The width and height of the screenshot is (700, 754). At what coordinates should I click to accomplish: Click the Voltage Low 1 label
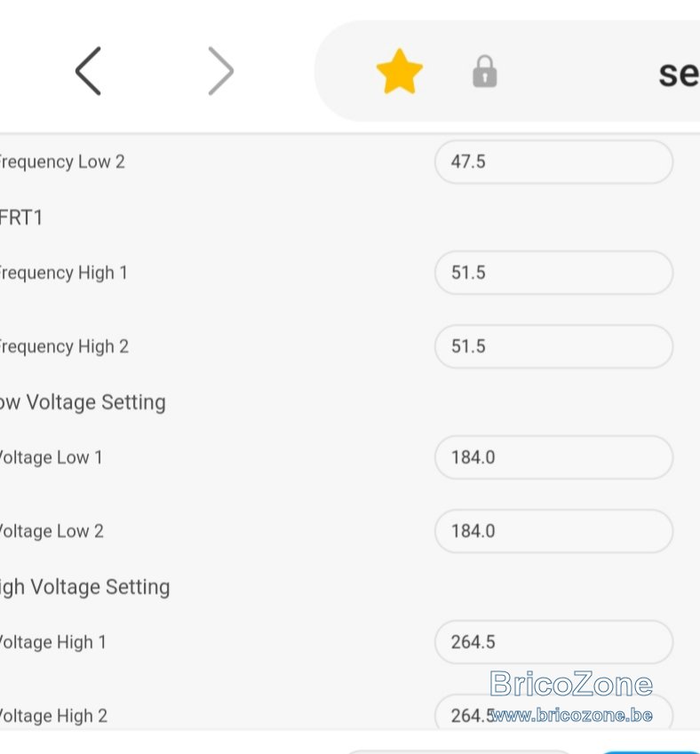(51, 457)
